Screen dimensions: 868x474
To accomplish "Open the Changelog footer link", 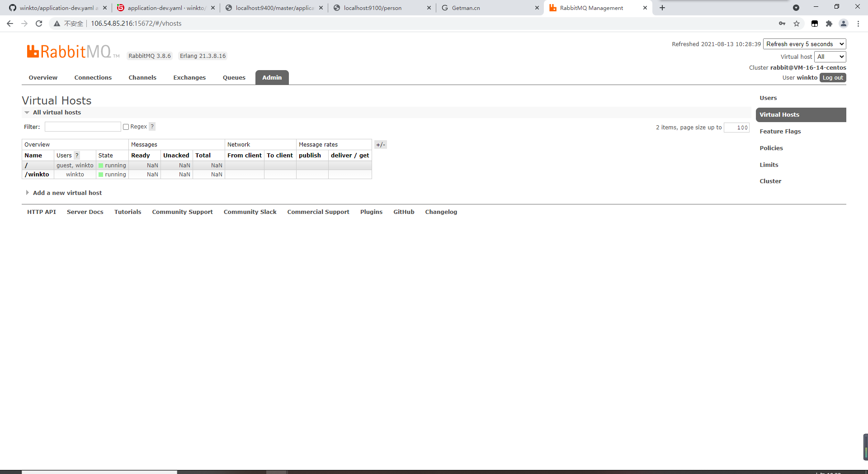I will [x=441, y=212].
